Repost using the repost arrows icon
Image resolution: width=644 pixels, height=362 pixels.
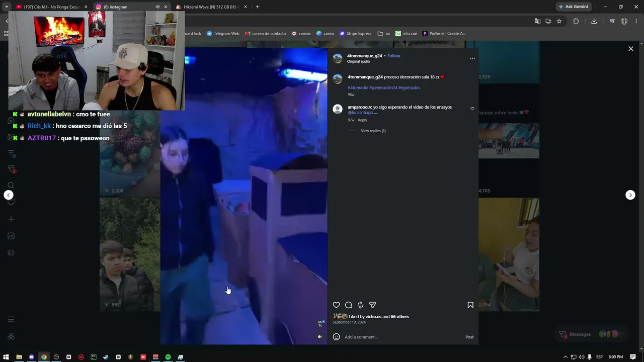pyautogui.click(x=360, y=305)
